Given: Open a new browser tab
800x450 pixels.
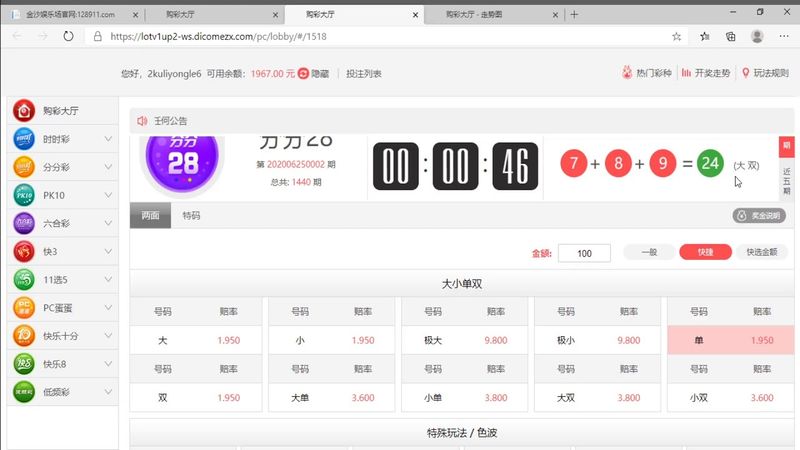Looking at the screenshot, I should (x=574, y=14).
